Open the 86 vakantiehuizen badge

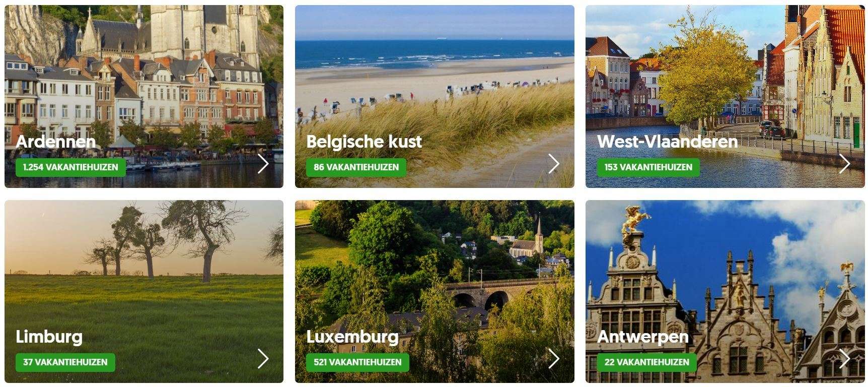click(356, 167)
